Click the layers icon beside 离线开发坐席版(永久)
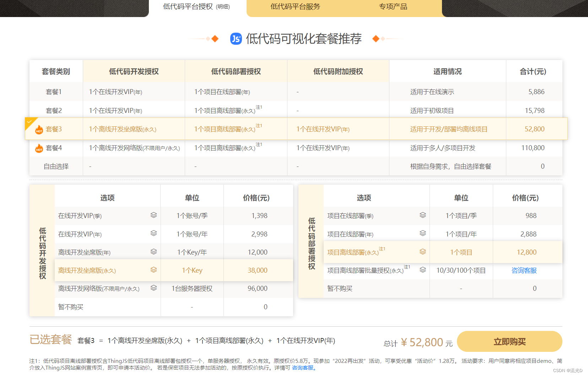The width and height of the screenshot is (588, 376). (x=153, y=270)
